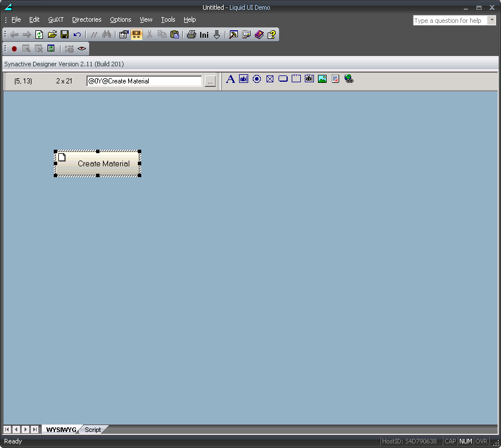Switch to the Script tab
Image resolution: width=501 pixels, height=448 pixels.
coord(93,430)
